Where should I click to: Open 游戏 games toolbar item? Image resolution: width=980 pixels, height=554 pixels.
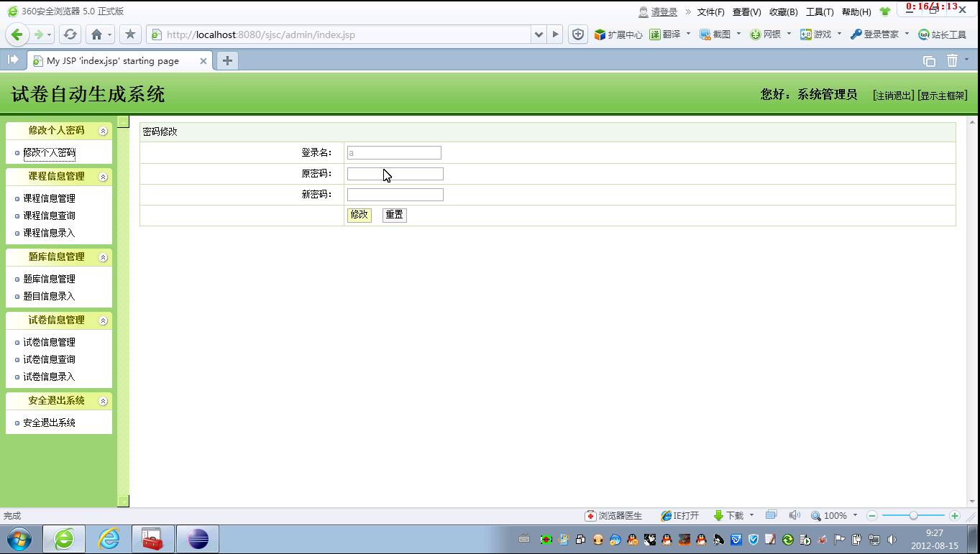pos(816,34)
